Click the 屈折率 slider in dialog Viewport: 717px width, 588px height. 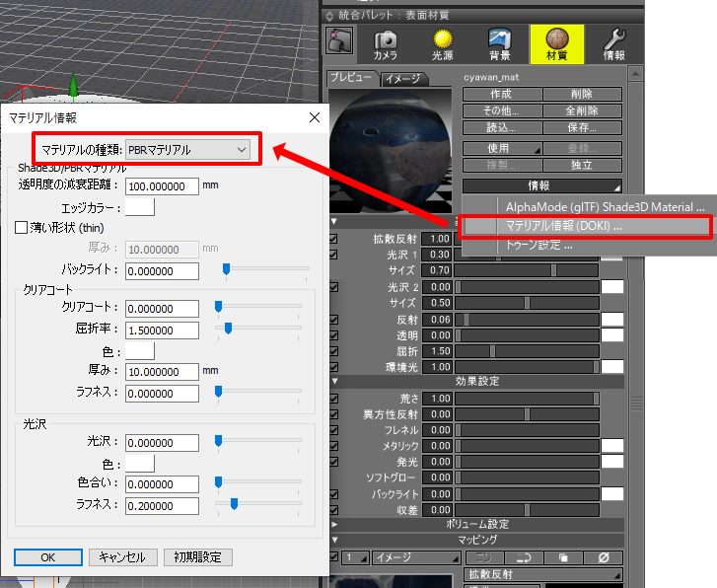coord(258,329)
